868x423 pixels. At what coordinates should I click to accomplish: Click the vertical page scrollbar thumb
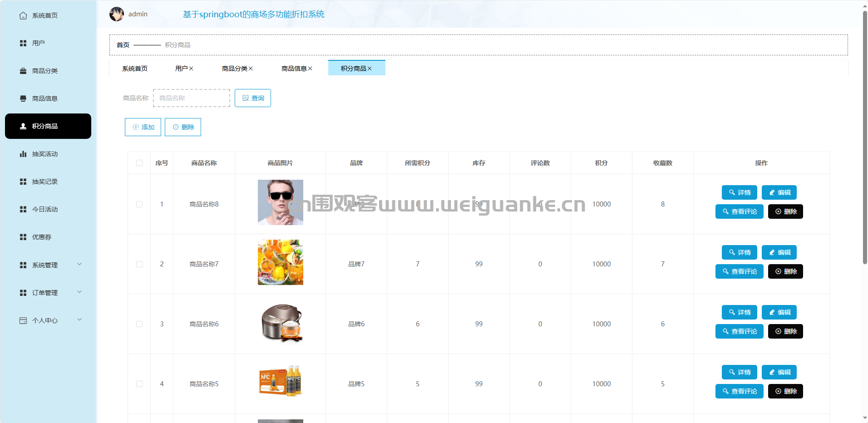click(x=865, y=136)
